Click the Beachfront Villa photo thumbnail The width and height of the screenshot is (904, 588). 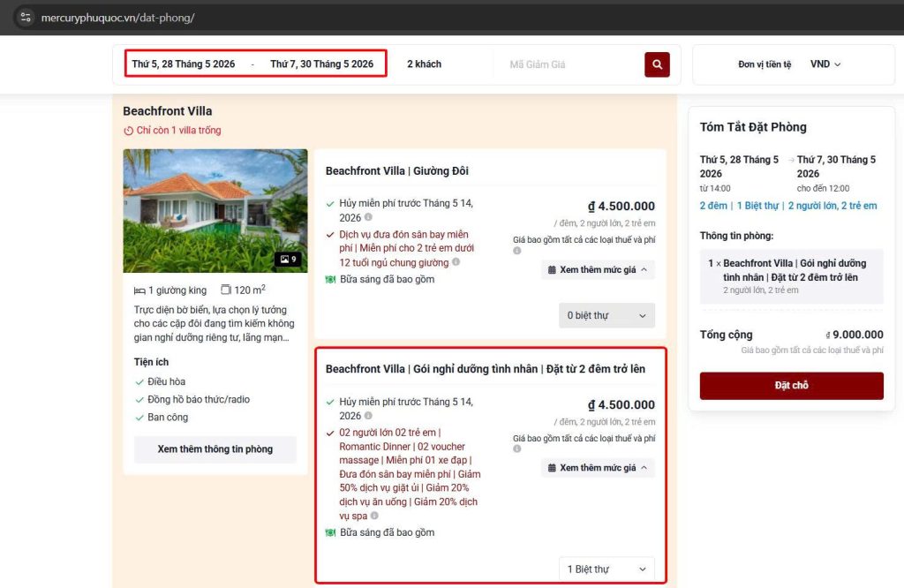tap(215, 210)
